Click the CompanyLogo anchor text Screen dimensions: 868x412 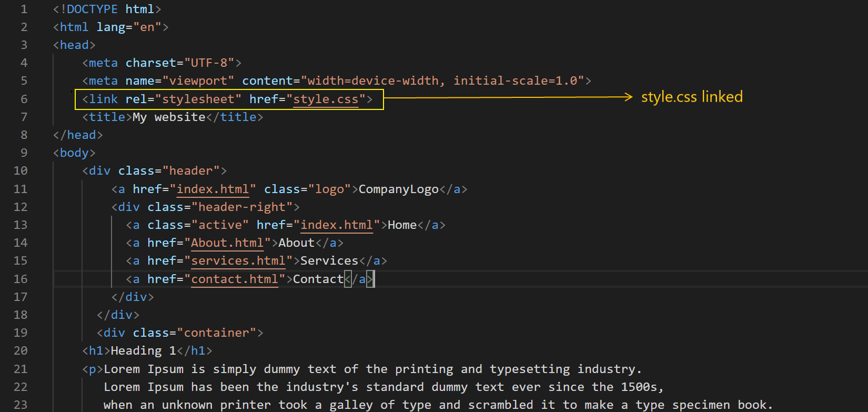click(399, 189)
